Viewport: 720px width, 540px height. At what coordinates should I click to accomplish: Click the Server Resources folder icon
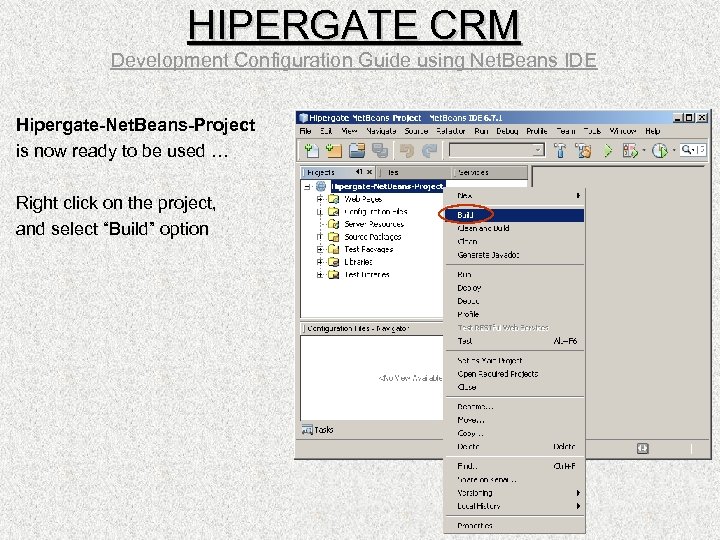pyautogui.click(x=333, y=224)
